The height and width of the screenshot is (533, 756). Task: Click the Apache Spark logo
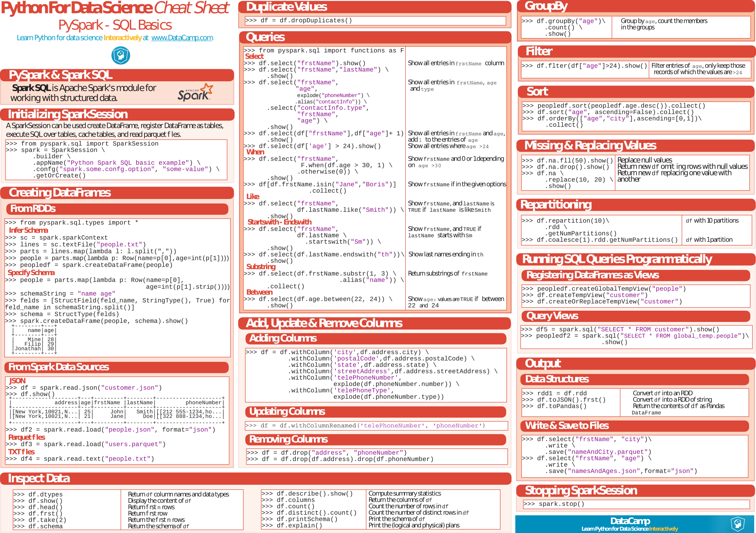[x=195, y=92]
